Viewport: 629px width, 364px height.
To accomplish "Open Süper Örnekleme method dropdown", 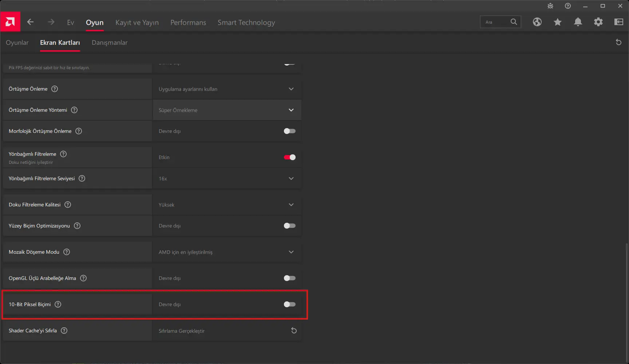I will [x=227, y=110].
